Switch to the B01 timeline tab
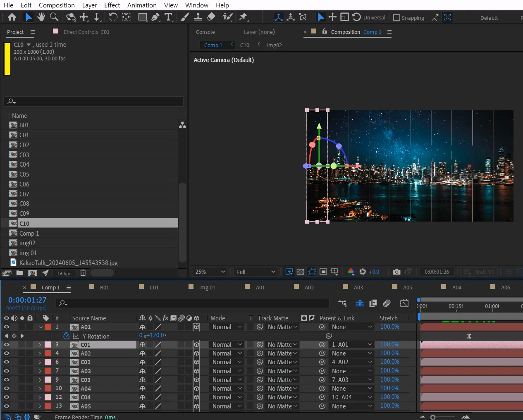Screen dimensions: 523x420 [104, 287]
